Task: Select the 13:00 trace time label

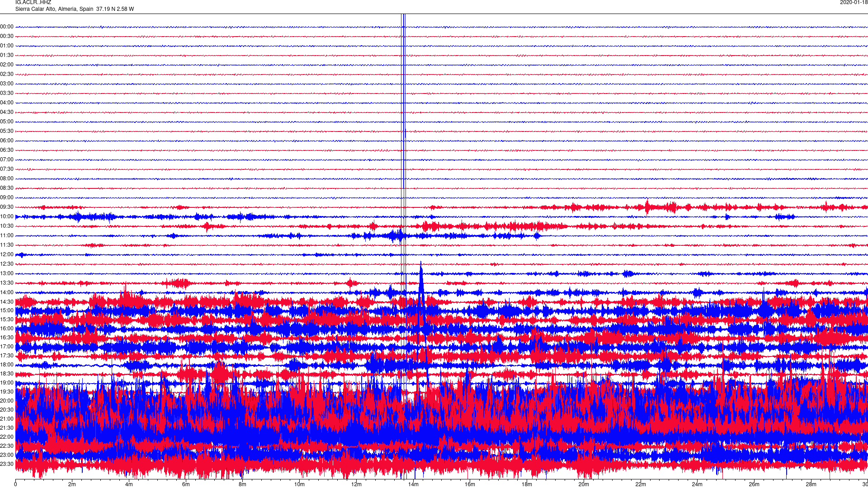Action: tap(7, 274)
